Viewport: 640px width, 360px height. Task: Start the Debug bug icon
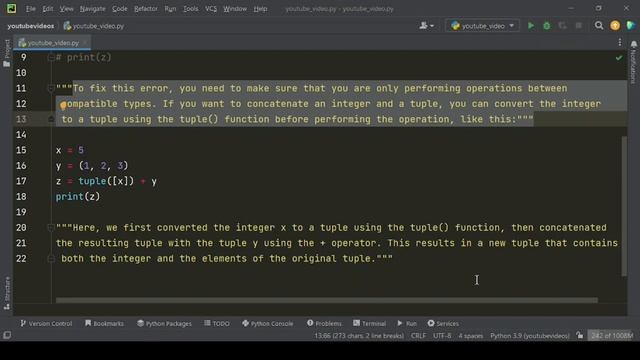(x=547, y=26)
